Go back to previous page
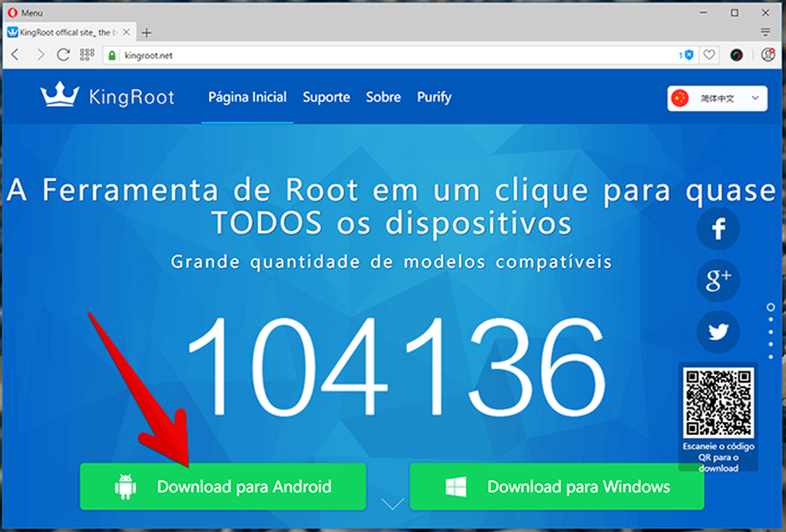The width and height of the screenshot is (786, 532). tap(16, 55)
